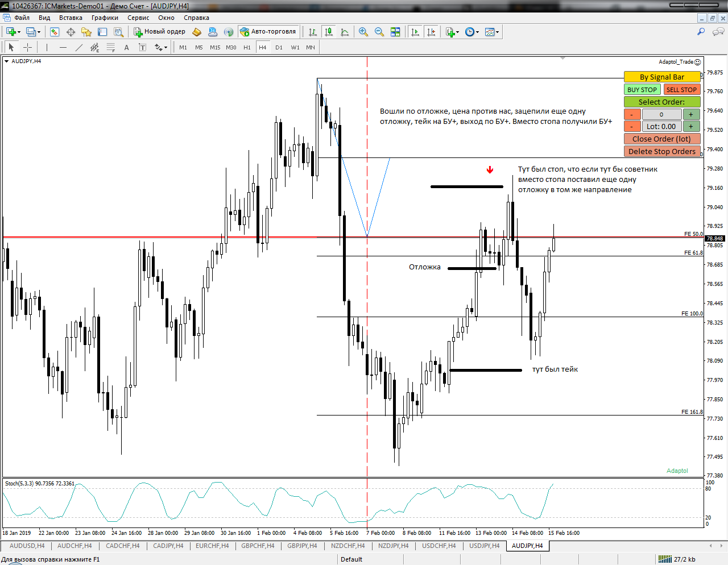Viewport: 728px width, 565px height.
Task: Toggle Авто-торговля auto trading
Action: point(268,32)
